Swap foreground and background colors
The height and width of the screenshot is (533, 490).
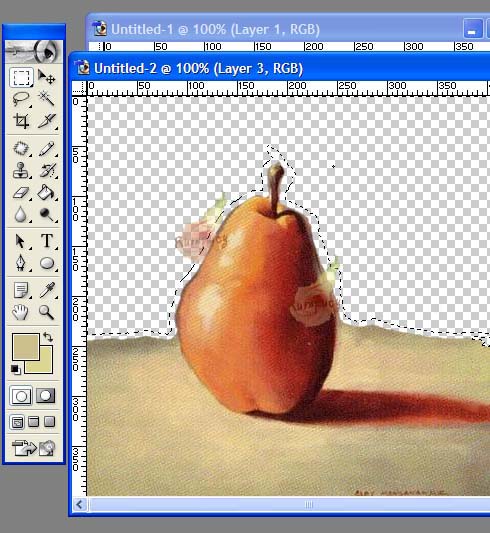[48, 337]
